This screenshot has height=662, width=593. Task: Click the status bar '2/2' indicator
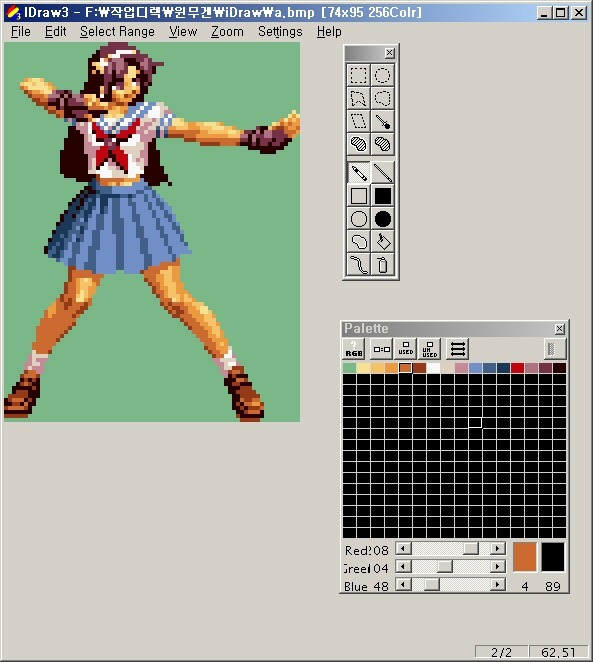pyautogui.click(x=501, y=652)
